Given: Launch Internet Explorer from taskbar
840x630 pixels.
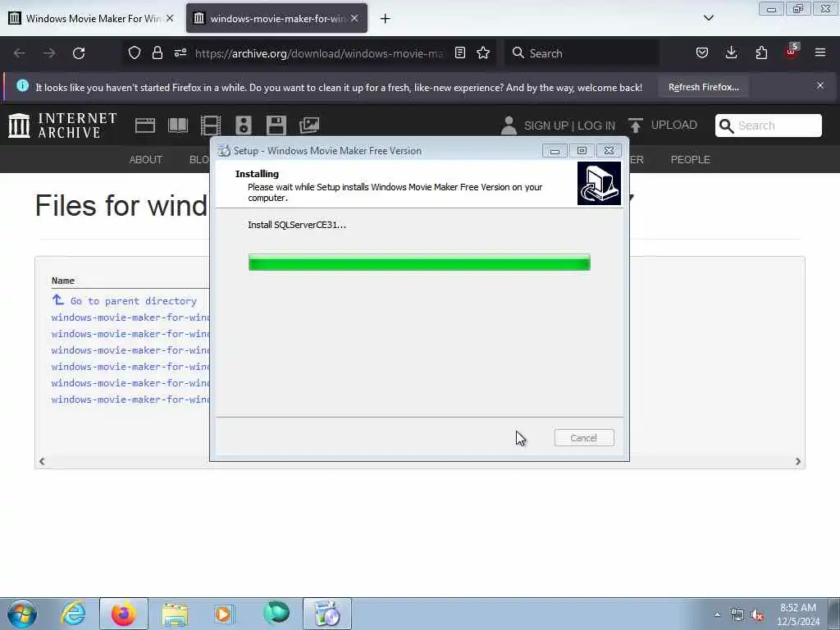Looking at the screenshot, I should coord(73,614).
